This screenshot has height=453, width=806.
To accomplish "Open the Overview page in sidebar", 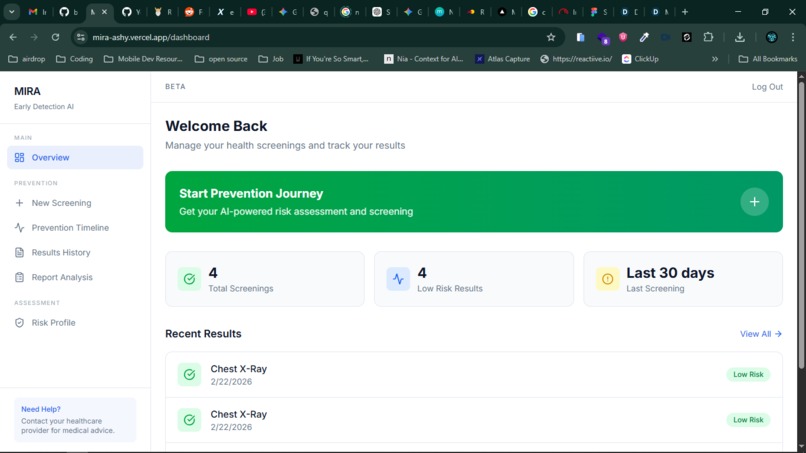I will [x=75, y=157].
